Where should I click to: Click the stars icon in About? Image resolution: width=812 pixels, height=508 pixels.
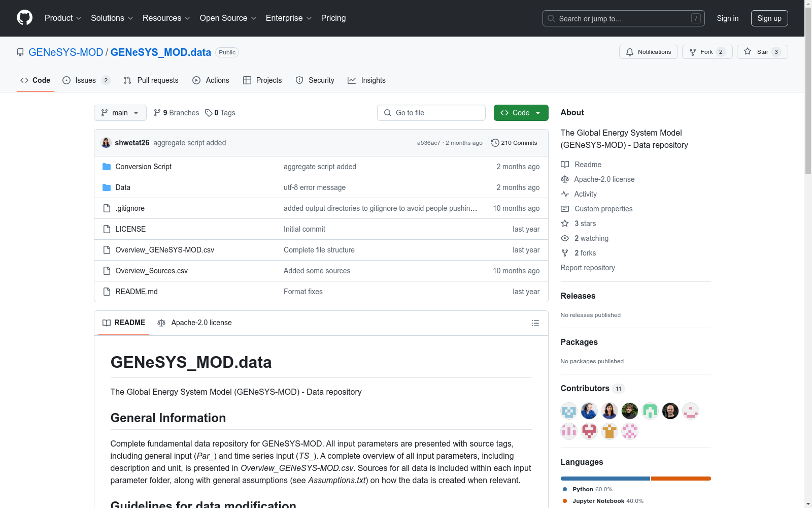565,224
